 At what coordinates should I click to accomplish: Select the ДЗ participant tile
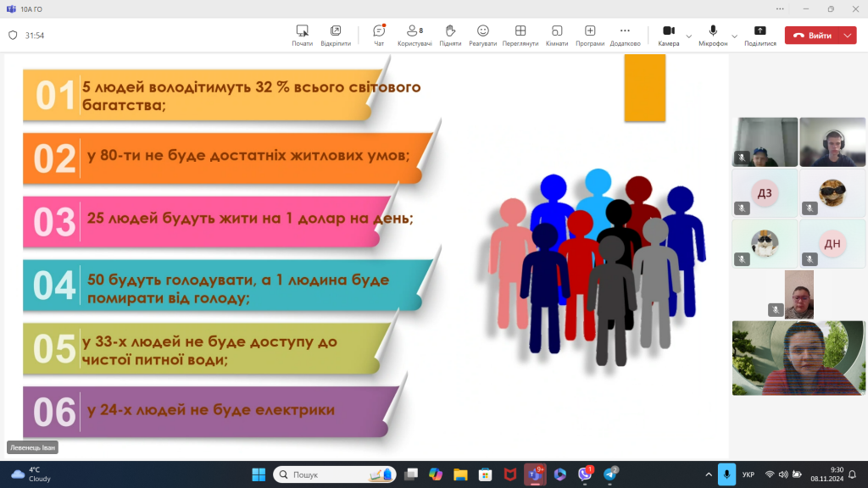click(765, 193)
